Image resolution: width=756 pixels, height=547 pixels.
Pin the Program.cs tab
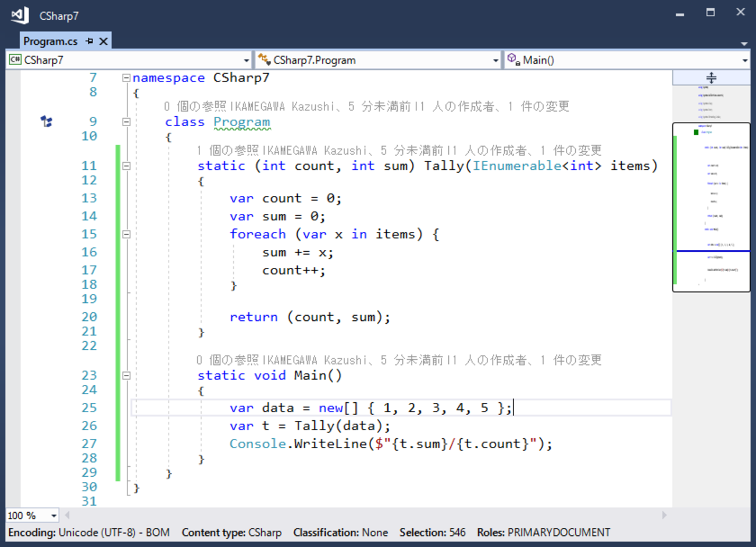pyautogui.click(x=89, y=41)
